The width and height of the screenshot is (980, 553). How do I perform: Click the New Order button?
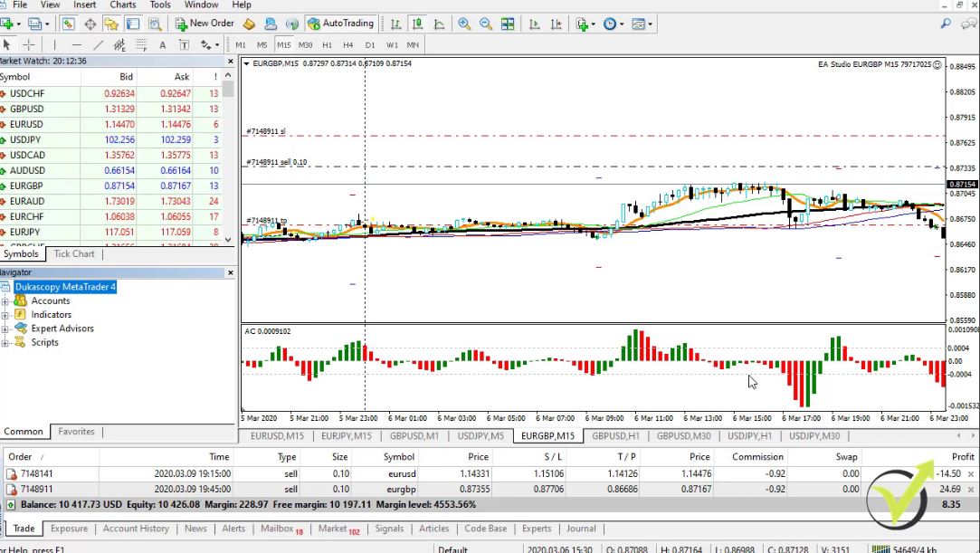click(205, 24)
